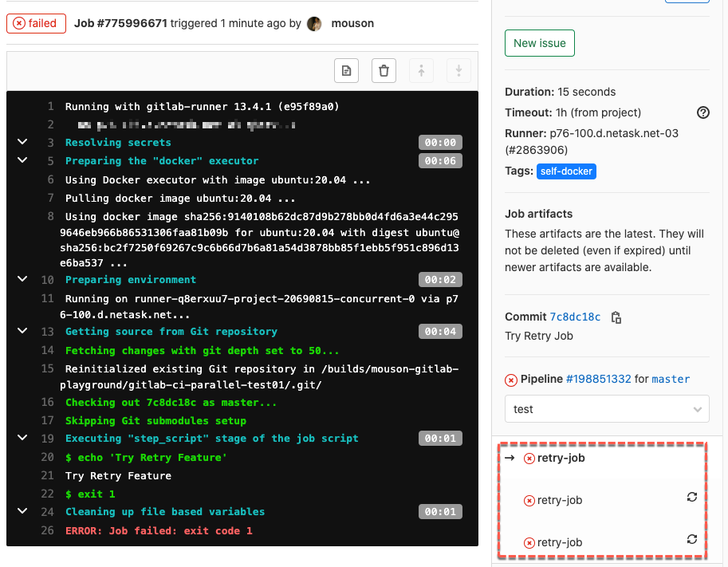Click 'Try Retry Feature' output on line 21
728x567 pixels.
pyautogui.click(x=118, y=476)
